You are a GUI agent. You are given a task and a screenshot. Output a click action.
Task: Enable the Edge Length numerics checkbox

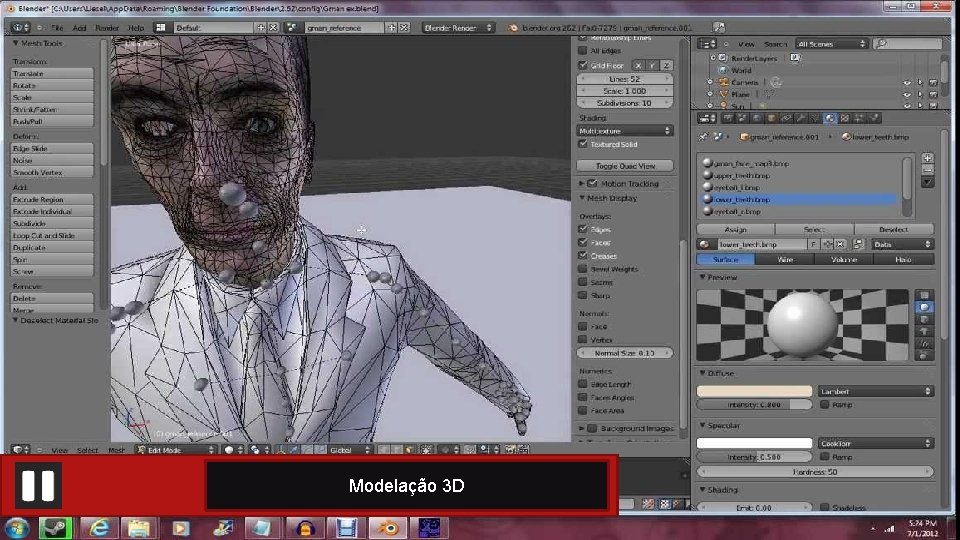(x=583, y=384)
